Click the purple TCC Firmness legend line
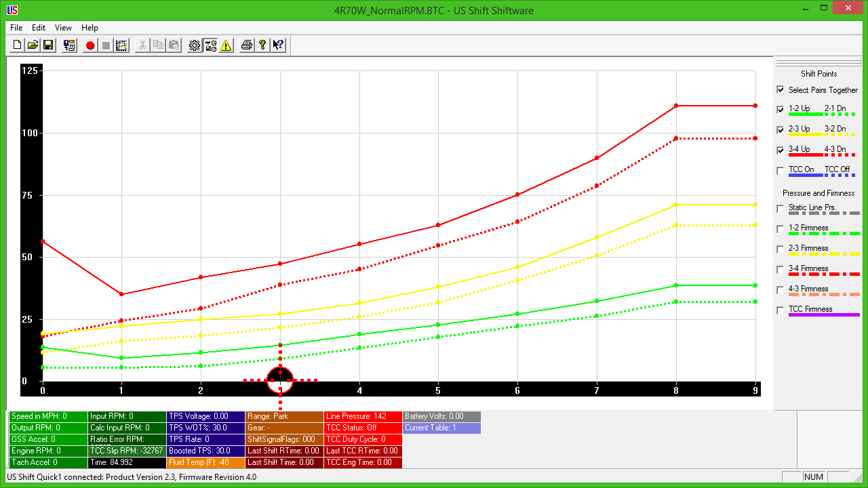This screenshot has height=488, width=868. [824, 315]
